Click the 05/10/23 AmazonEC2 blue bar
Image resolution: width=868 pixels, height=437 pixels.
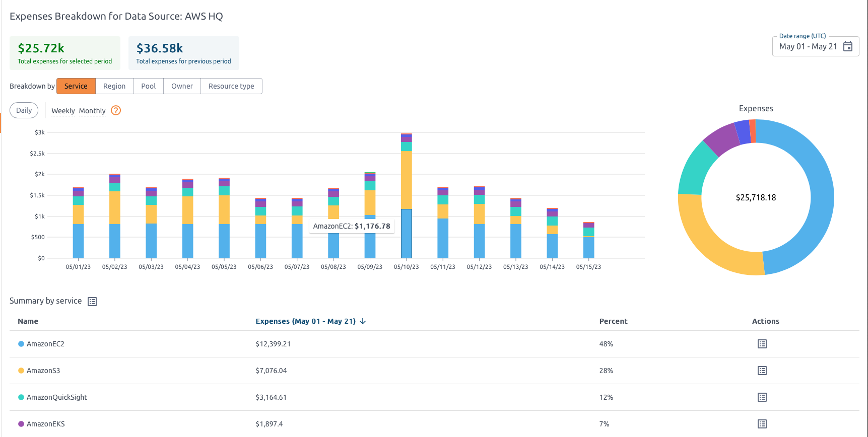pyautogui.click(x=406, y=234)
